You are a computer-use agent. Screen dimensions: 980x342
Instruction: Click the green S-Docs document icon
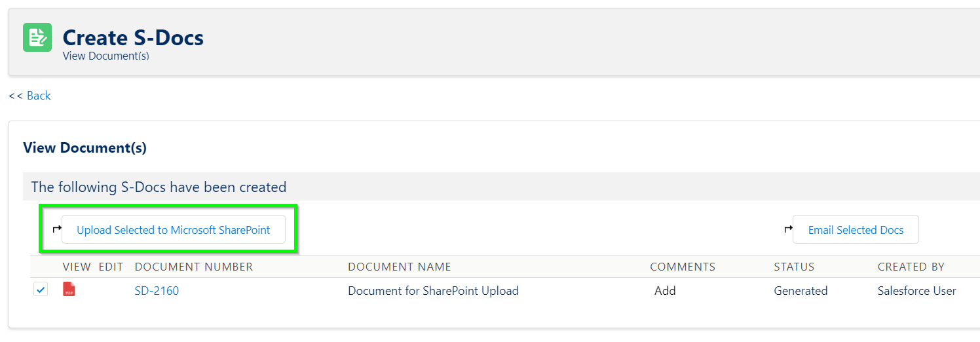[x=37, y=37]
